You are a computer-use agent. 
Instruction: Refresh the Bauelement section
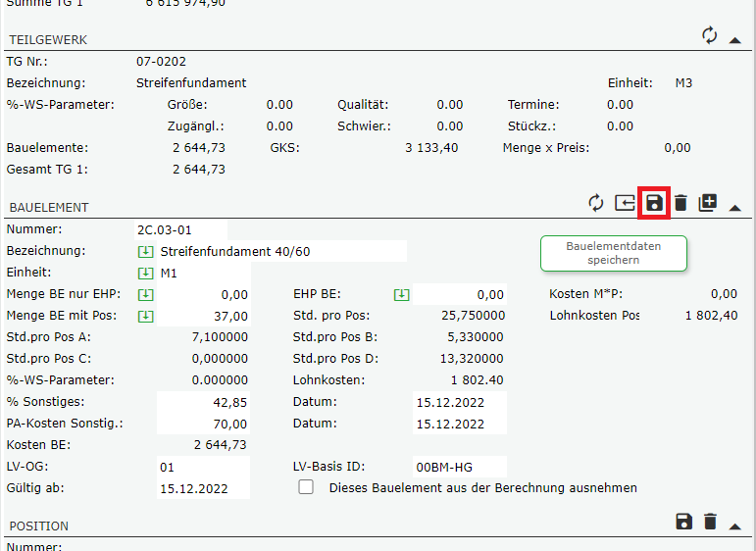(x=596, y=203)
